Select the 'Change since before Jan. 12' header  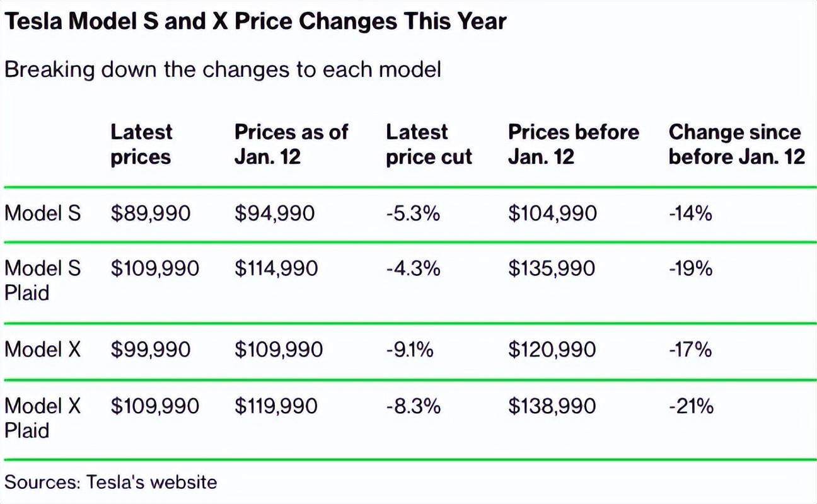click(736, 144)
